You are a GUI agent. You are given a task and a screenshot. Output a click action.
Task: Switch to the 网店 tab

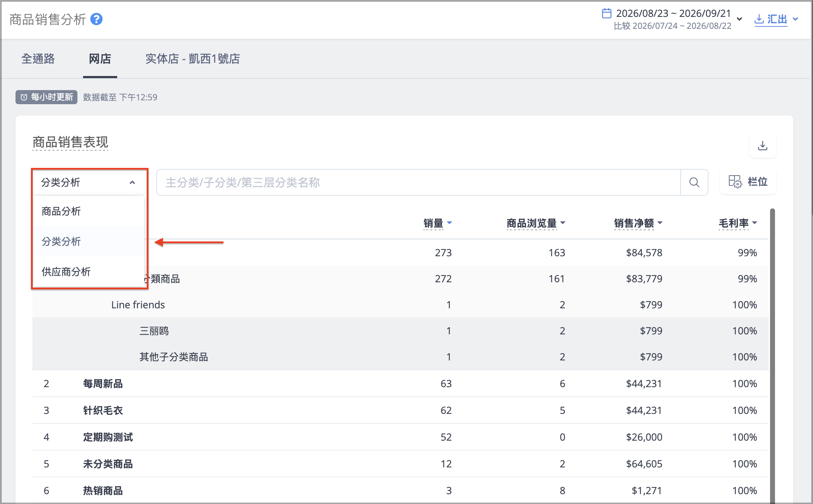coord(100,59)
